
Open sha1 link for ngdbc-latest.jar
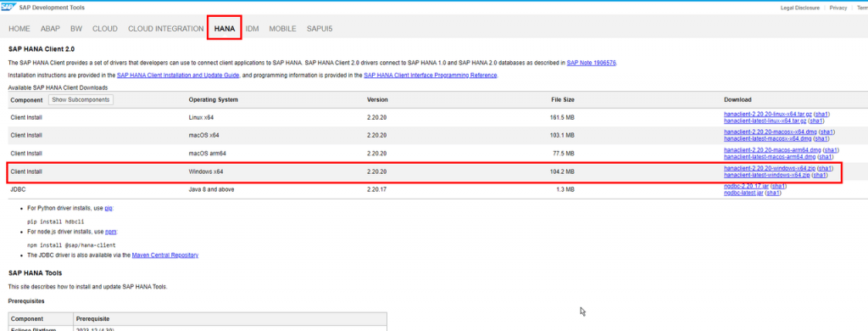(774, 193)
